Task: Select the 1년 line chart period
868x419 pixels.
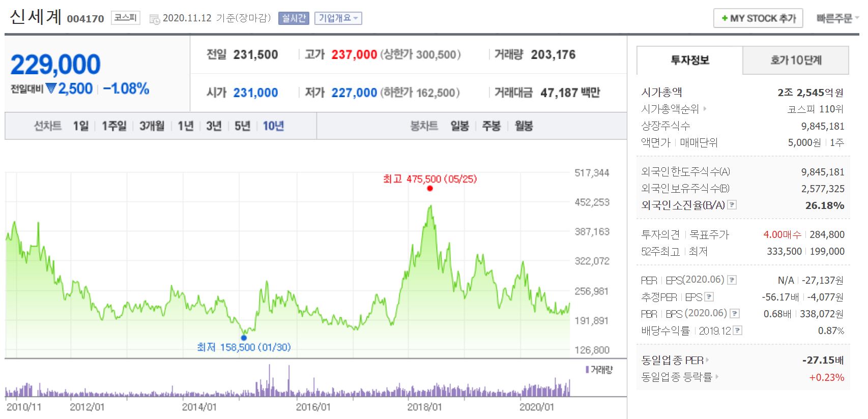Action: [186, 126]
